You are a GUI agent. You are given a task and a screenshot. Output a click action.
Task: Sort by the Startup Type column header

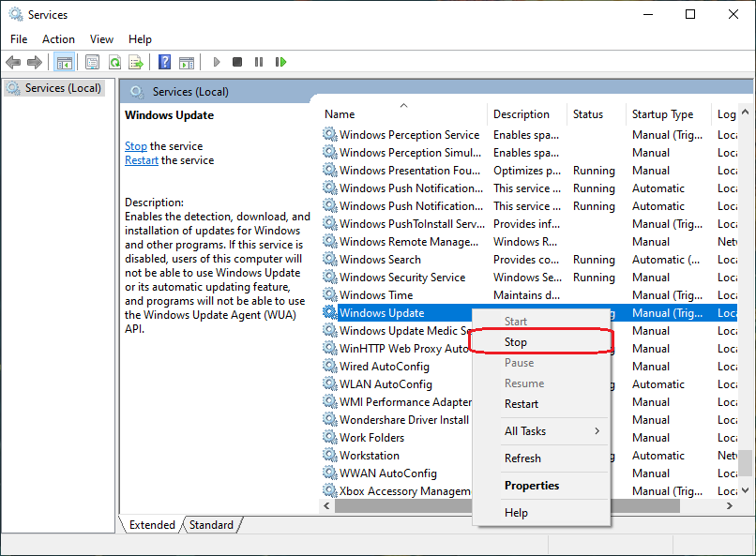coord(662,114)
